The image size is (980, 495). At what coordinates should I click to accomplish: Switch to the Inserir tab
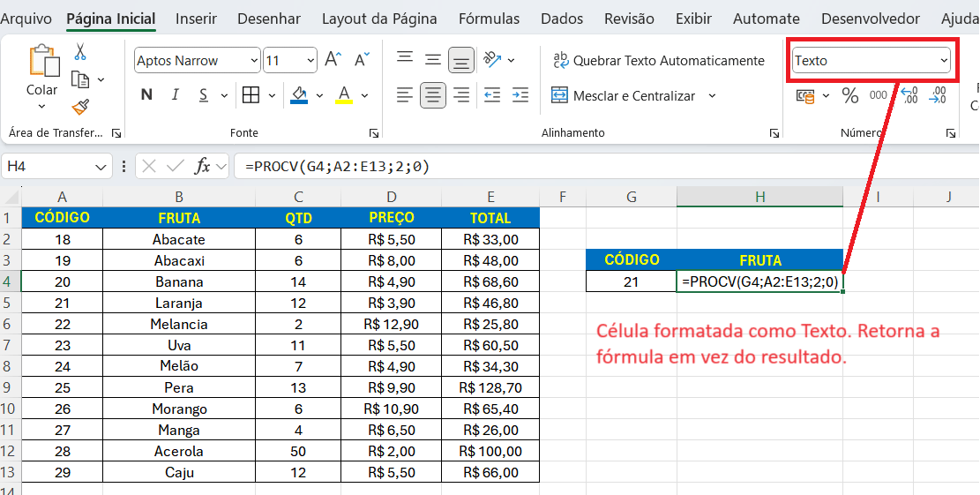196,19
